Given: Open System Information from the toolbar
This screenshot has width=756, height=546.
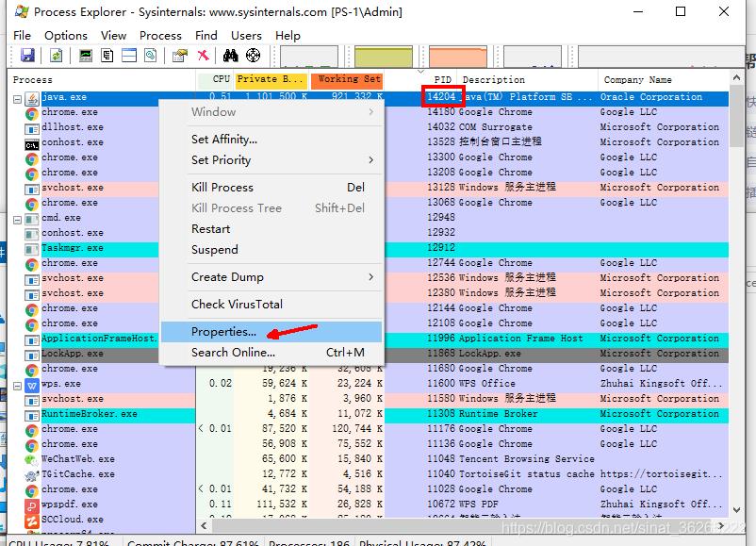Looking at the screenshot, I should coord(86,56).
